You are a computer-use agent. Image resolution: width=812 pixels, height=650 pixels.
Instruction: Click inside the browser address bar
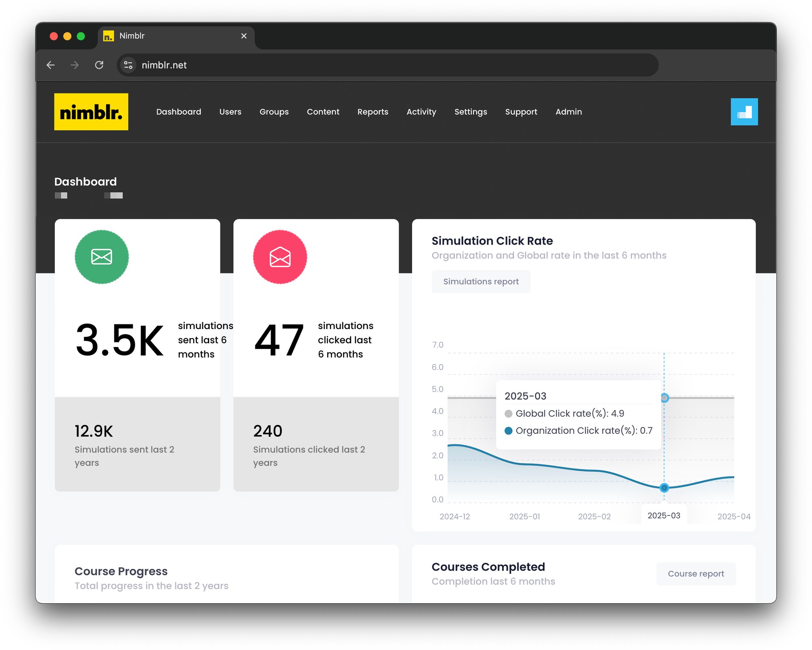pos(284,65)
